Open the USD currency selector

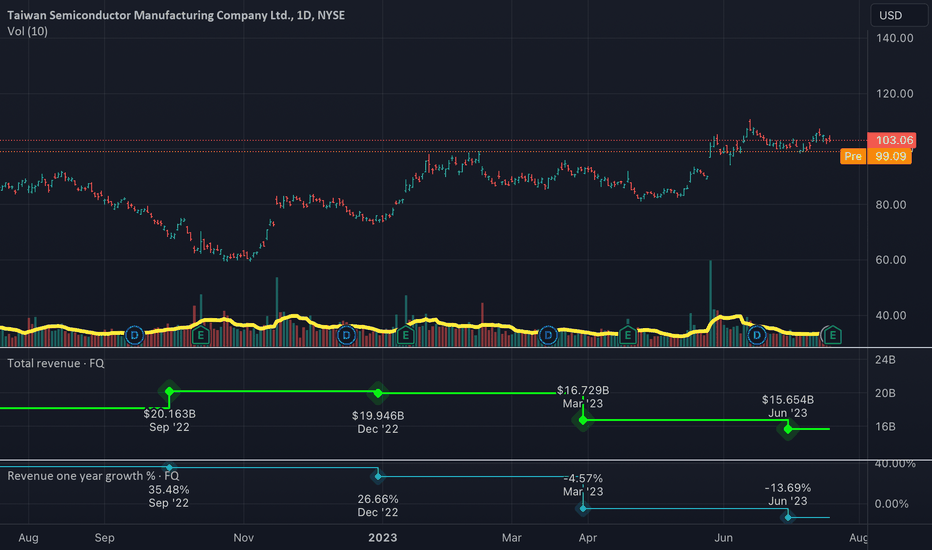899,15
